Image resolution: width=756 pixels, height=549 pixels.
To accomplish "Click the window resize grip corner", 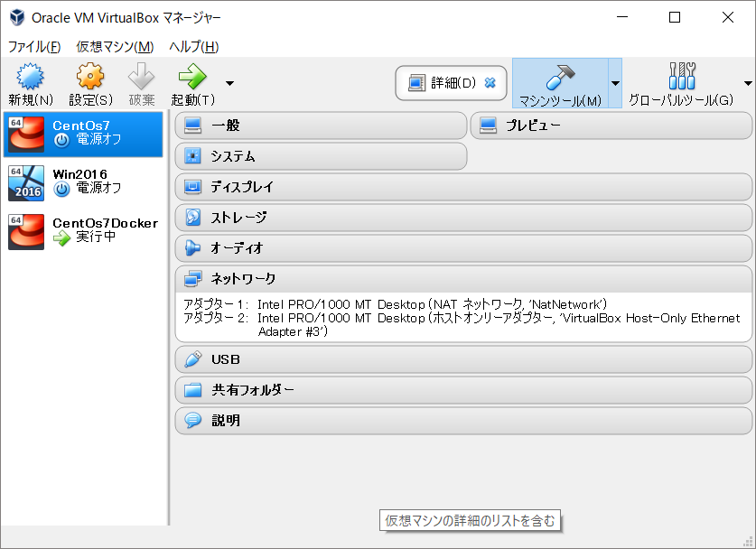I will (x=748, y=542).
